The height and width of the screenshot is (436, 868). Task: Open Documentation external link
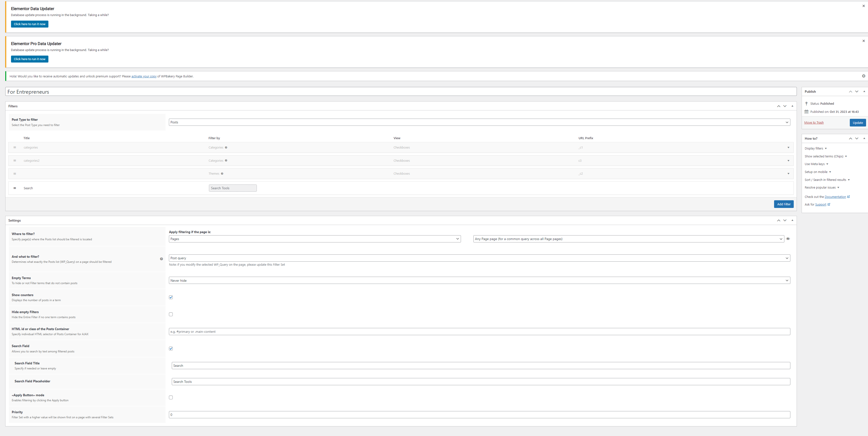pyautogui.click(x=835, y=197)
